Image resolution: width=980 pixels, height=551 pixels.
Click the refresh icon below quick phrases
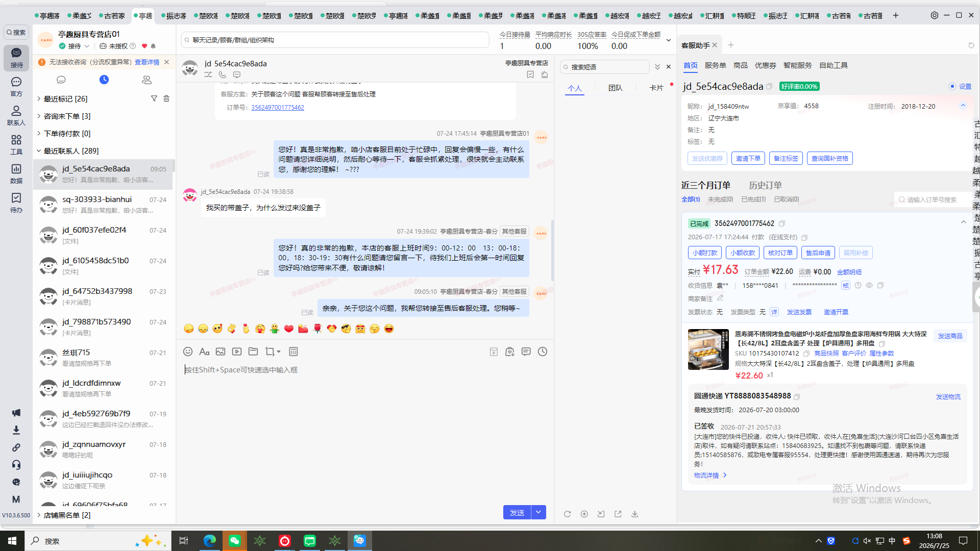(x=568, y=514)
